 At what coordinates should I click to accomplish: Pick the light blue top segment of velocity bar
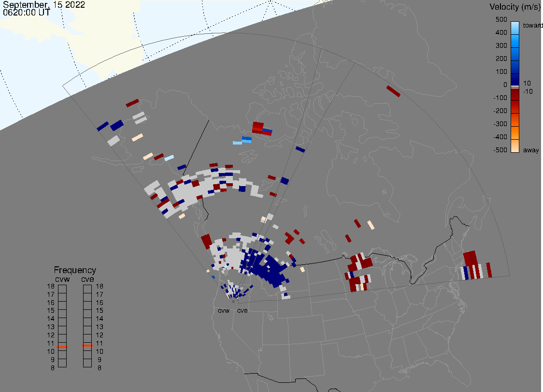tap(515, 28)
